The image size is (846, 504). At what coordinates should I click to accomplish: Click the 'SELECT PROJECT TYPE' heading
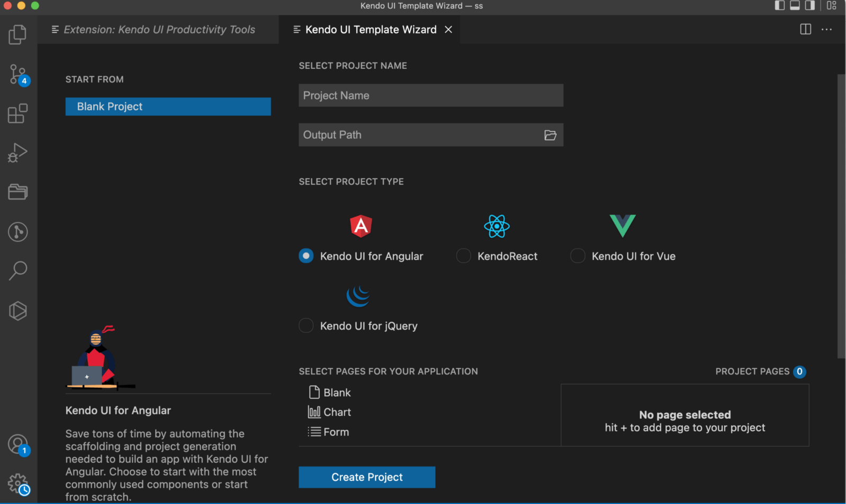351,182
